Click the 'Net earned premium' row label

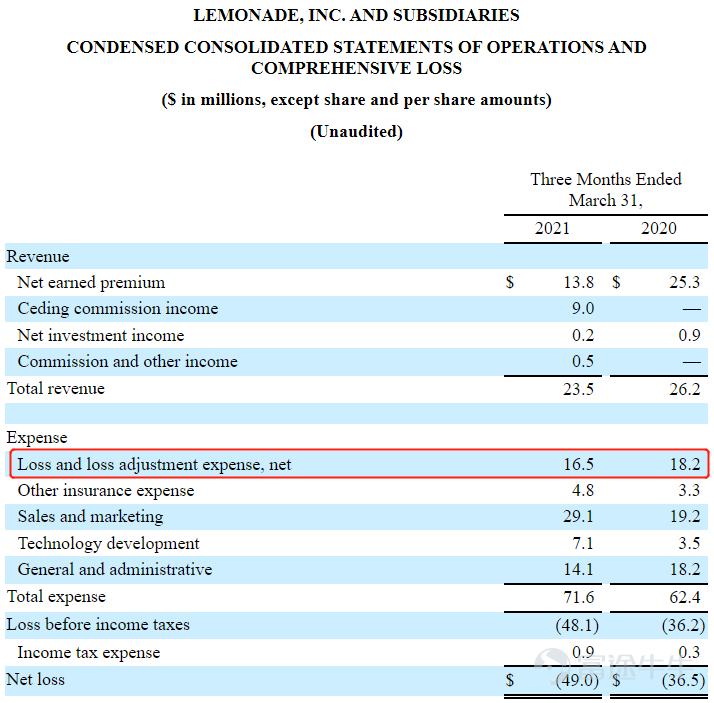tap(91, 283)
